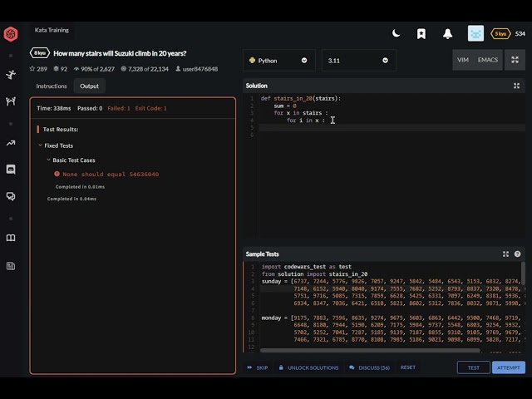This screenshot has height=399, width=532.
Task: Open author user8476848 profile link
Action: click(x=196, y=69)
